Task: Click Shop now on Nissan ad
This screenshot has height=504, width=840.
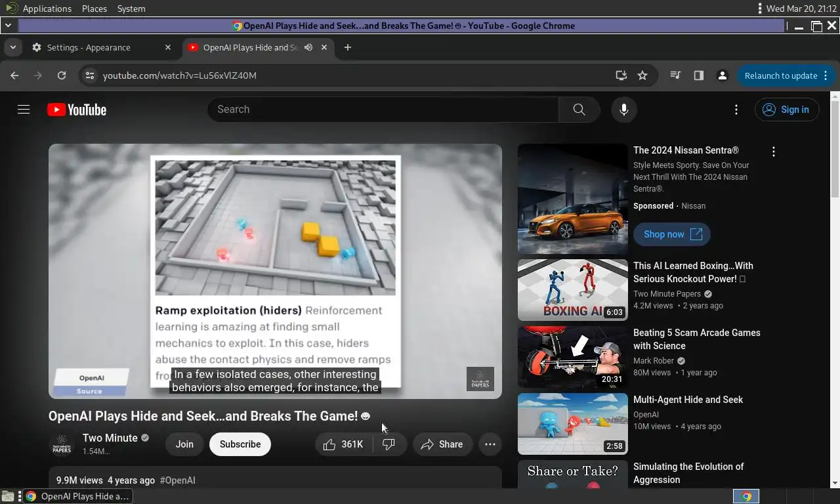Action: [x=672, y=234]
